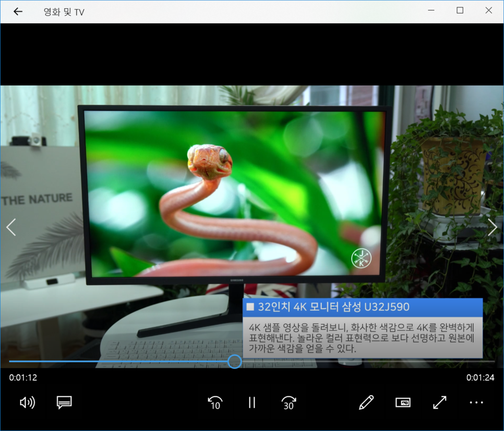Open more options ellipsis menu
The image size is (504, 431).
click(x=476, y=402)
